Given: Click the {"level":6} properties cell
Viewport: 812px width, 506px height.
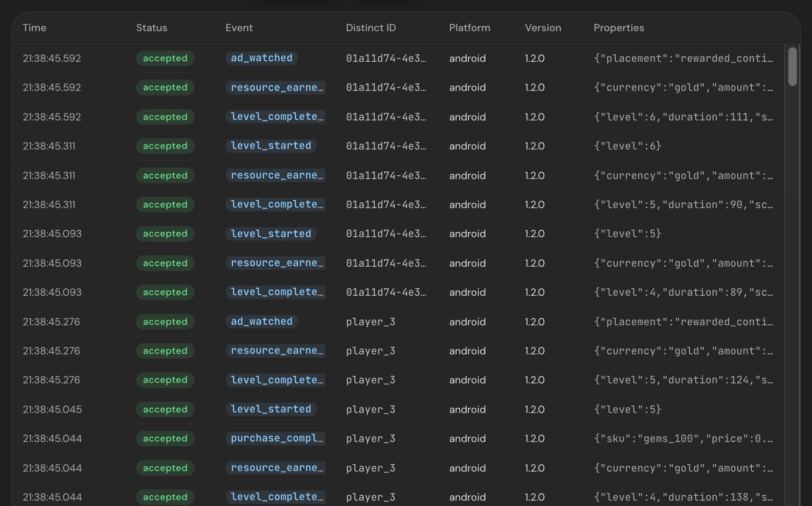Looking at the screenshot, I should pos(628,146).
